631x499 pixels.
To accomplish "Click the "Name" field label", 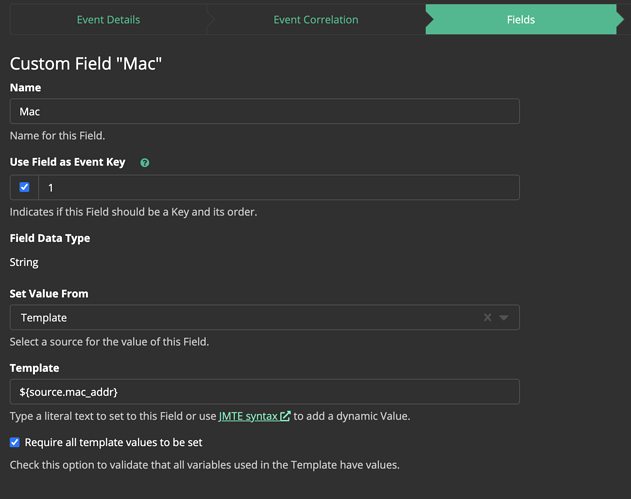I will point(25,88).
